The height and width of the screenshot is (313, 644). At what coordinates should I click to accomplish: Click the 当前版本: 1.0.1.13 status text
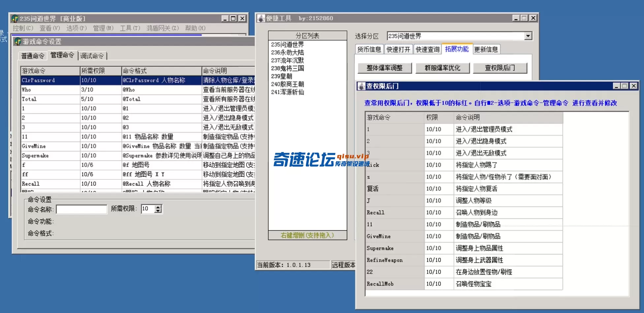[284, 265]
